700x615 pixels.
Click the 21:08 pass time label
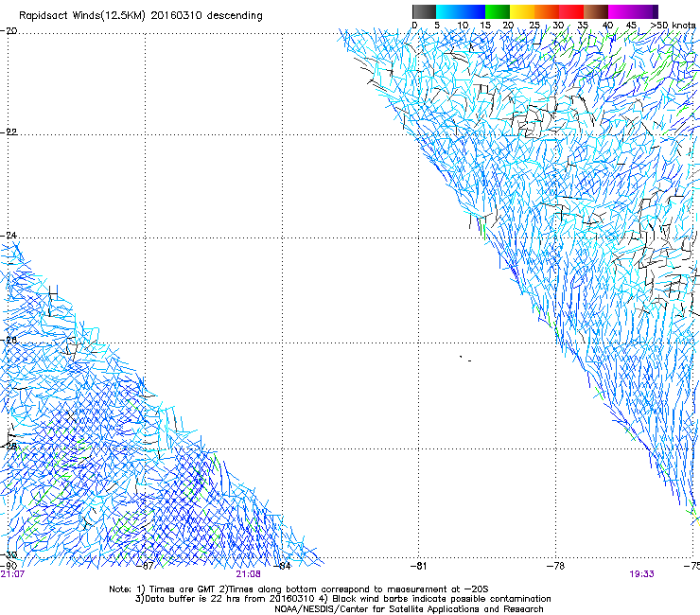[x=248, y=574]
